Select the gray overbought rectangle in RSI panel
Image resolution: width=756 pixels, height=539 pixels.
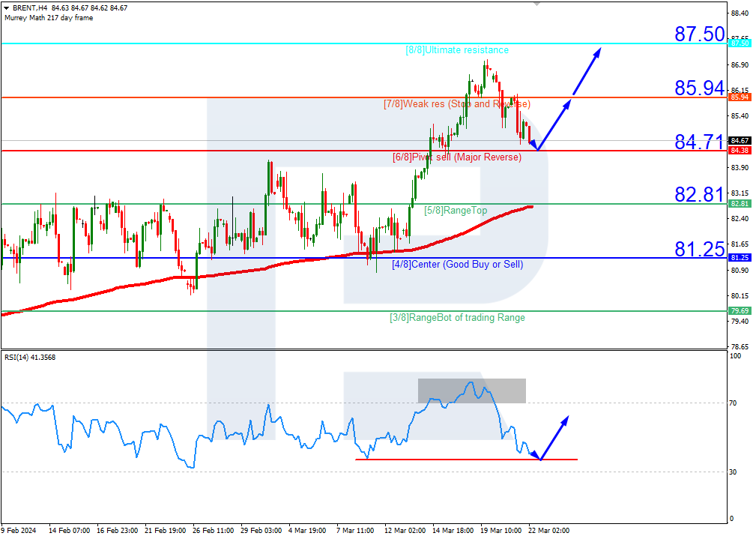[471, 391]
